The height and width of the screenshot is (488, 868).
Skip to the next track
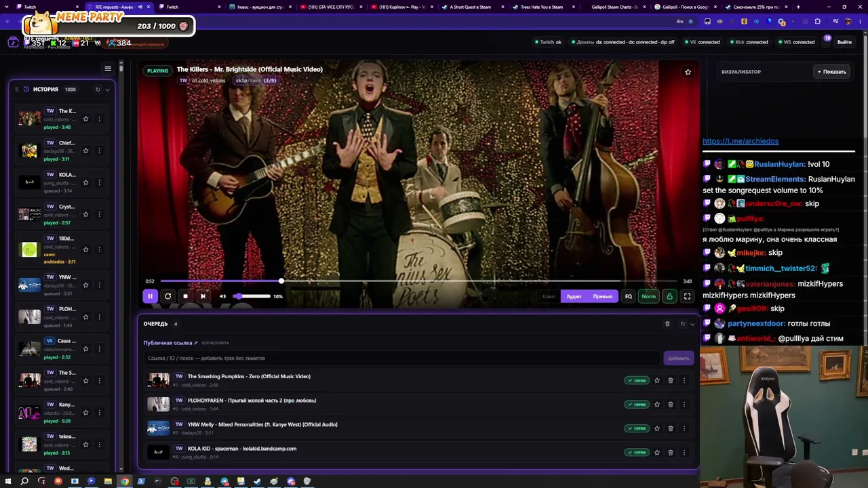(x=203, y=296)
